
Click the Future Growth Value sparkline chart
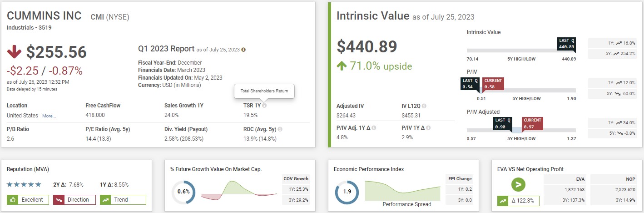[x=239, y=190]
